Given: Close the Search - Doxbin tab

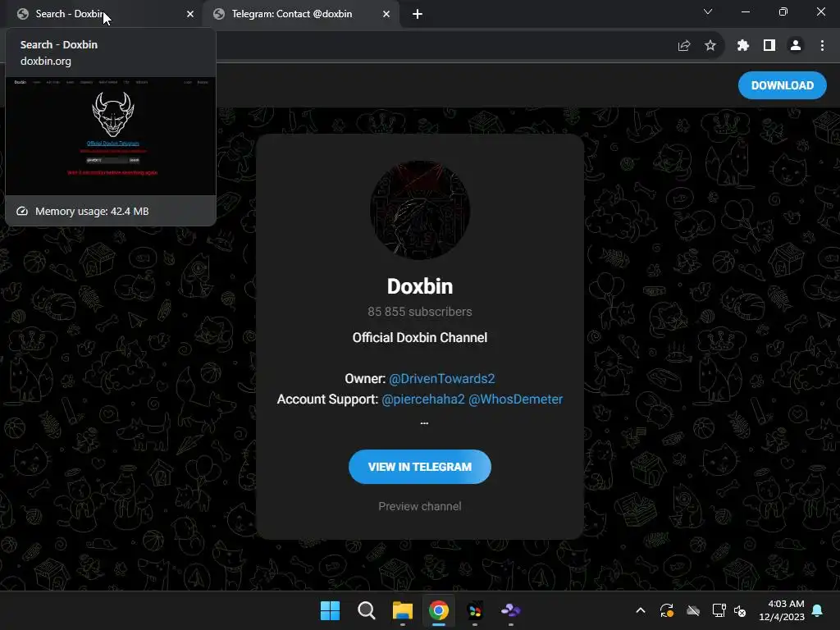Looking at the screenshot, I should (190, 14).
